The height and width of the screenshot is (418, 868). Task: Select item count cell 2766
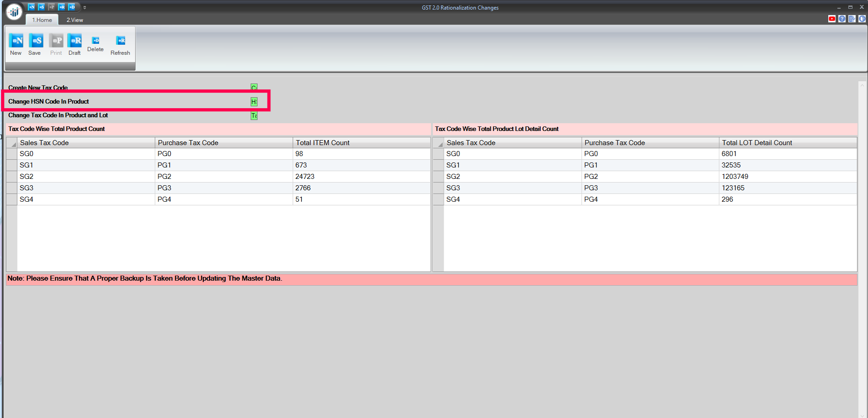362,188
